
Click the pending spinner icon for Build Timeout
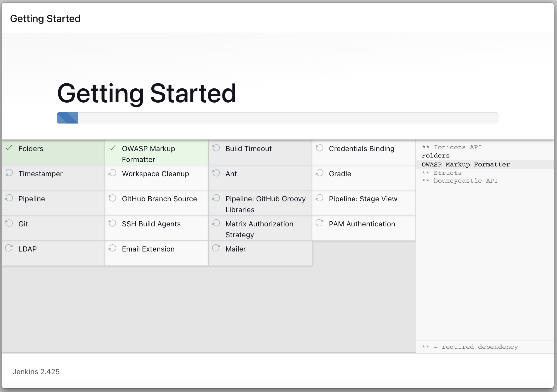tap(216, 148)
